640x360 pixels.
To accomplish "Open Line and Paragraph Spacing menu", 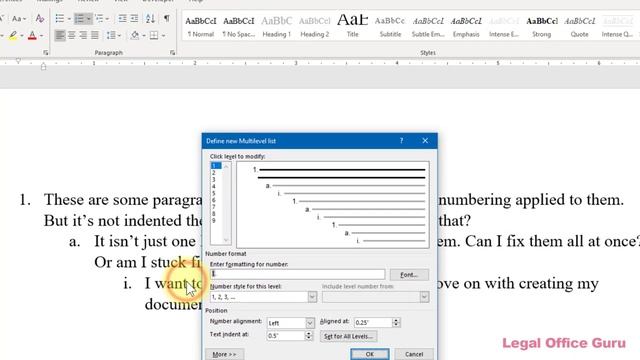I will (113, 36).
